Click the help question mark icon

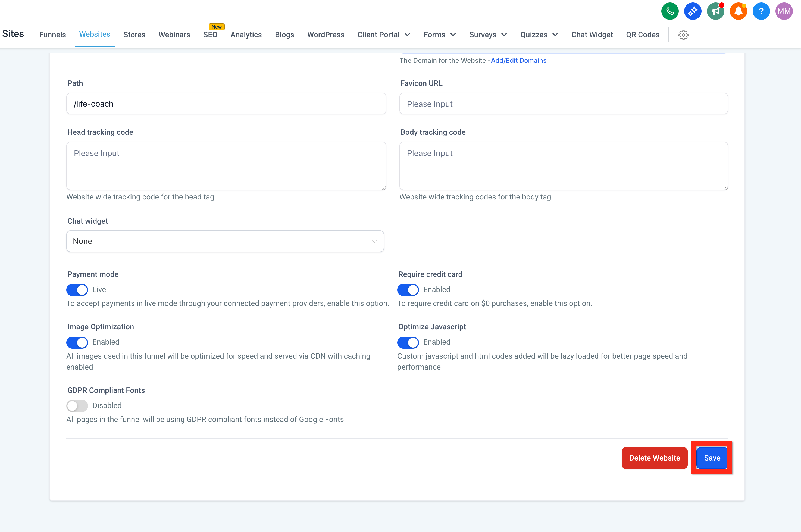761,11
